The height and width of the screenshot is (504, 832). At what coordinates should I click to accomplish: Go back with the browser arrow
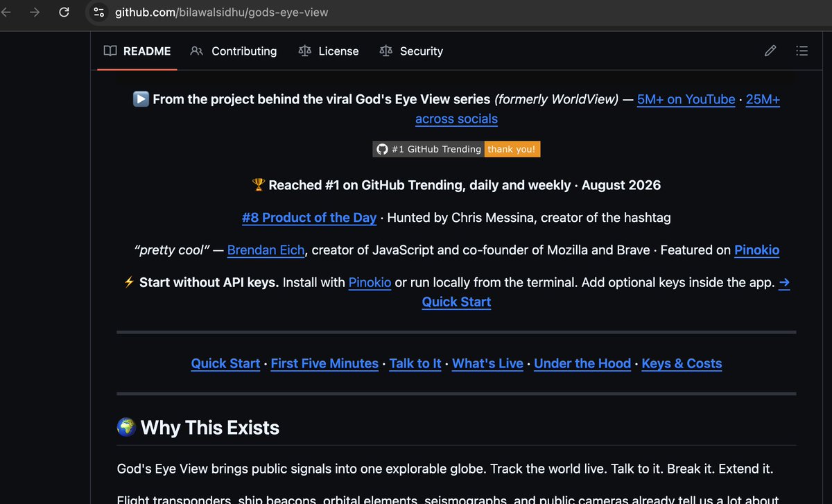tap(6, 12)
